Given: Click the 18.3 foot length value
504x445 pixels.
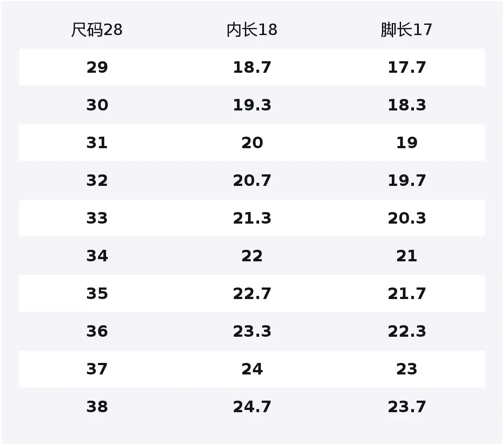Looking at the screenshot, I should pyautogui.click(x=406, y=105).
